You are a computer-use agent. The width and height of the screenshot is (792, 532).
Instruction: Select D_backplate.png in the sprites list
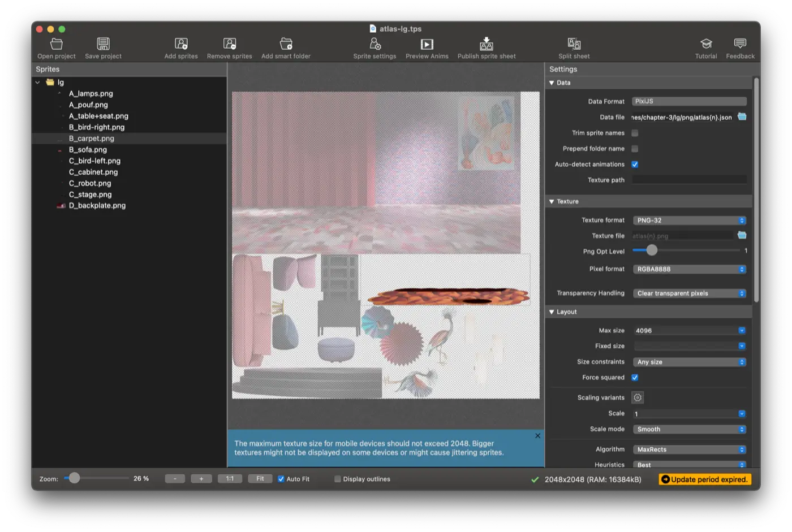click(x=97, y=206)
